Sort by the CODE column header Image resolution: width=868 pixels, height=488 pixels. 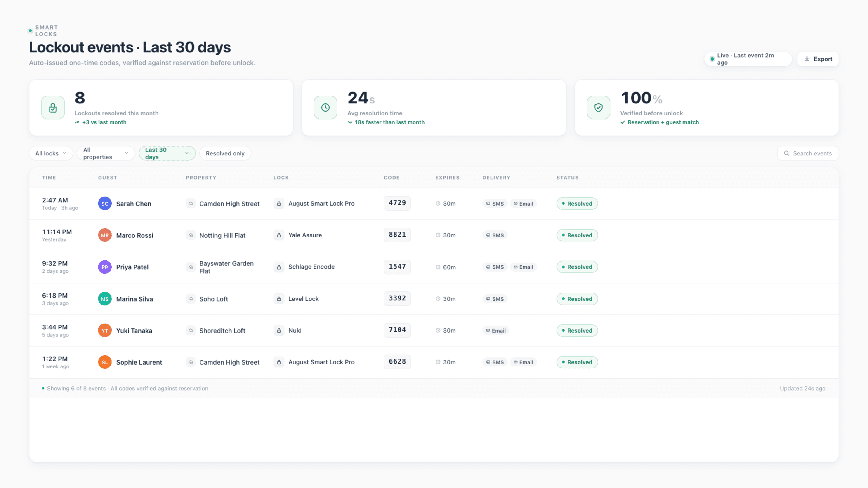pyautogui.click(x=392, y=178)
